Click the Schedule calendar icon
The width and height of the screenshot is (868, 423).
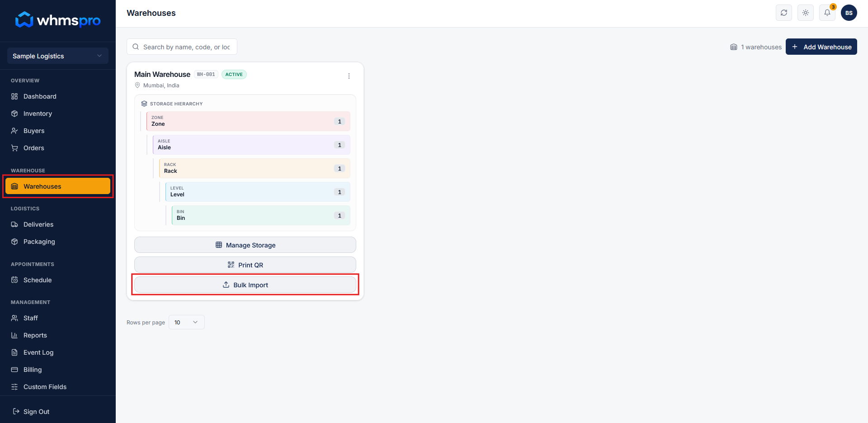click(14, 280)
